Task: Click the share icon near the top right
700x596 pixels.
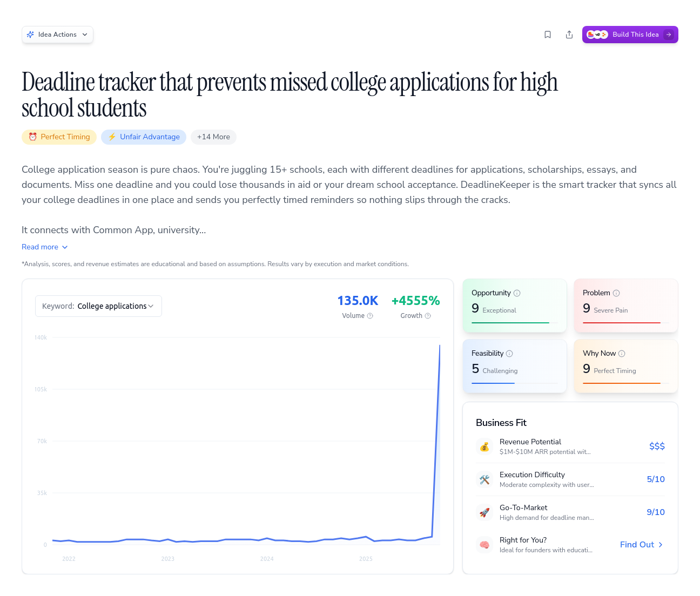Action: 569,34
